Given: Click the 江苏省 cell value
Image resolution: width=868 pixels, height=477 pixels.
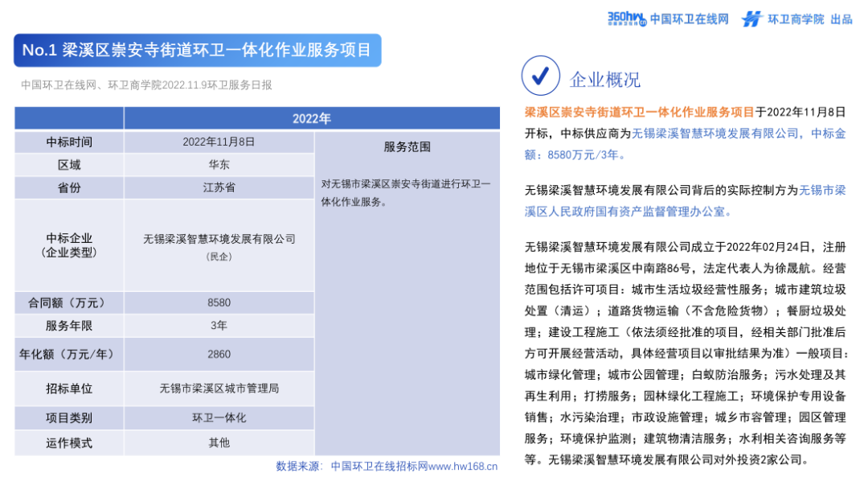Looking at the screenshot, I should [219, 187].
